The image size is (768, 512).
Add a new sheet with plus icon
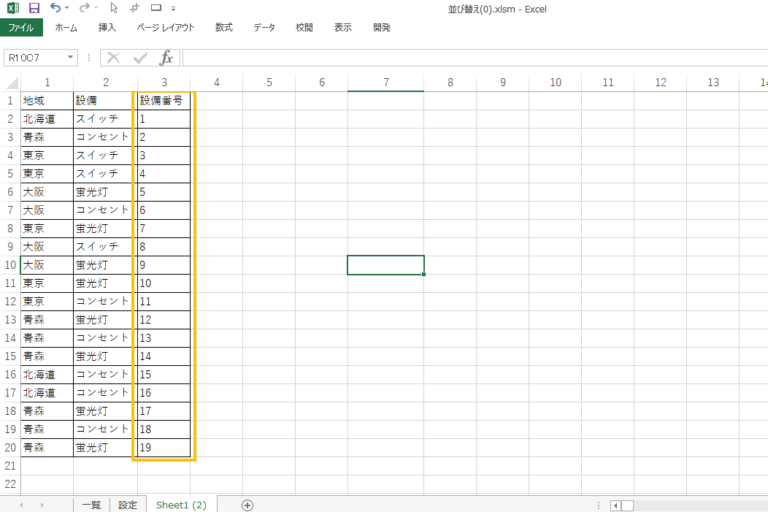point(247,505)
